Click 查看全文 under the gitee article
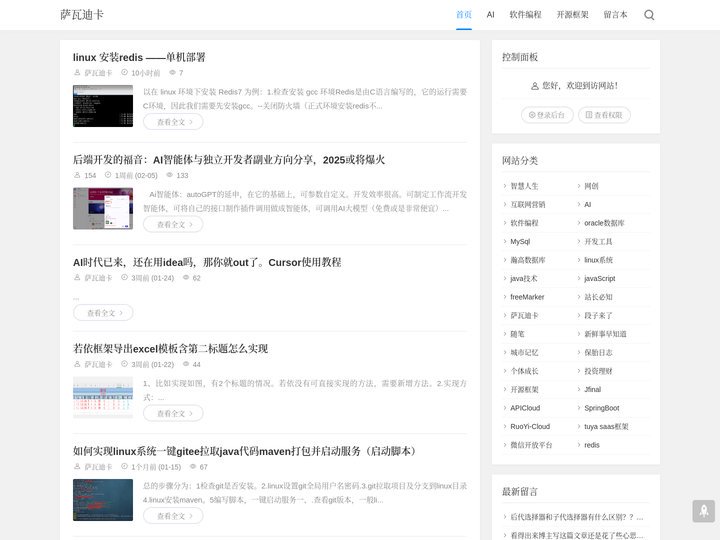This screenshot has width=720, height=540. [x=173, y=516]
